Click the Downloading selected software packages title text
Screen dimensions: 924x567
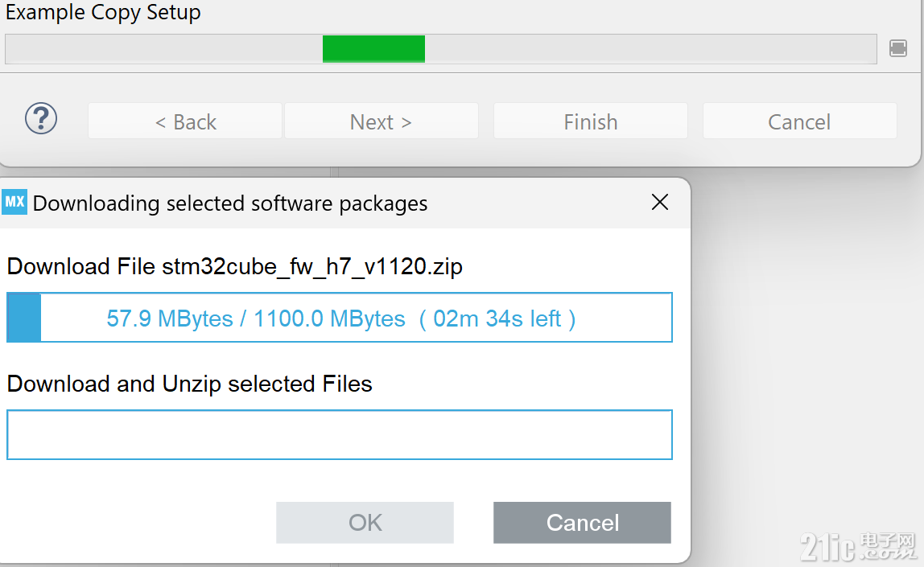pos(230,203)
